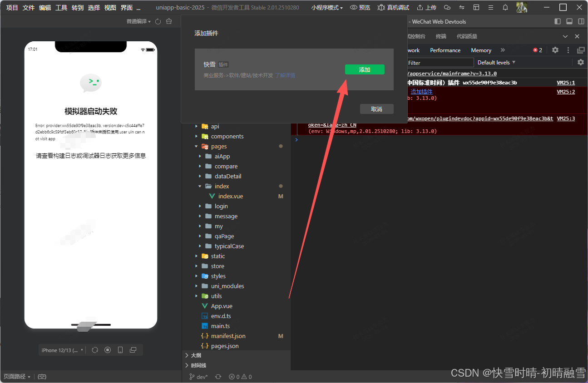The image size is (588, 383).
Task: Open the 编辑 menu
Action: 45,8
